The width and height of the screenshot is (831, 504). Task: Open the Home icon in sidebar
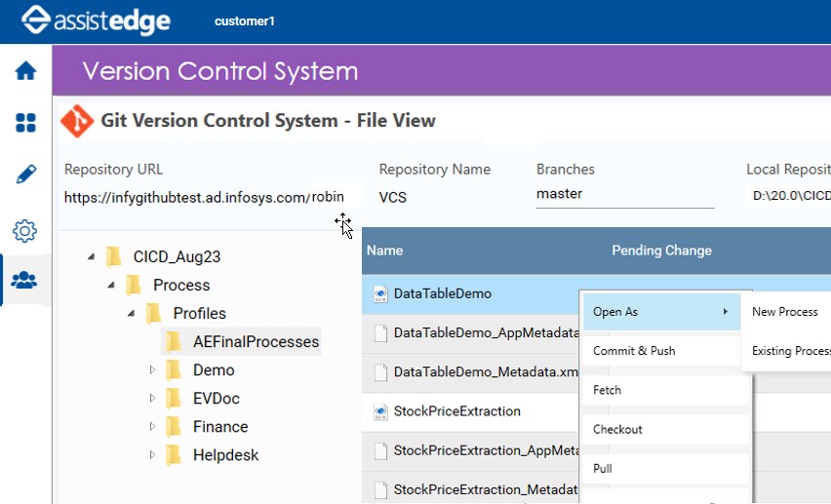[x=25, y=70]
